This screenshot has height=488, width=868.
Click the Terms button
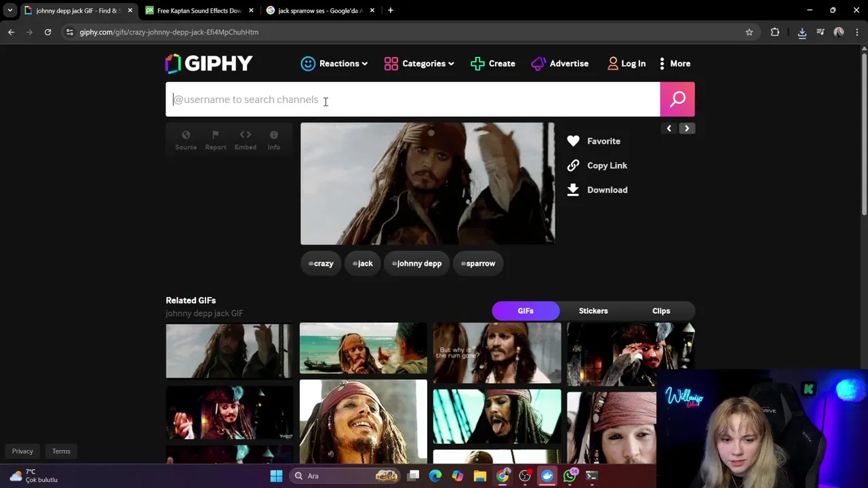[61, 451]
